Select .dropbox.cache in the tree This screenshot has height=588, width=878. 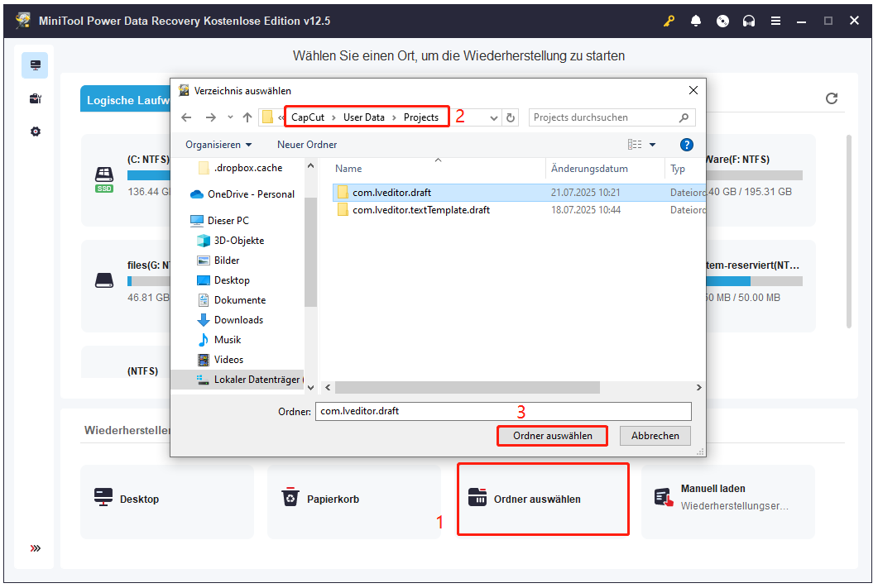point(248,168)
